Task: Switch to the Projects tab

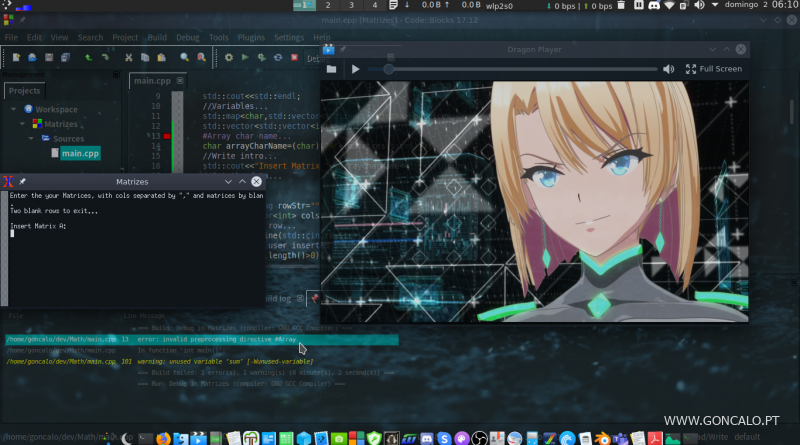Action: click(24, 90)
